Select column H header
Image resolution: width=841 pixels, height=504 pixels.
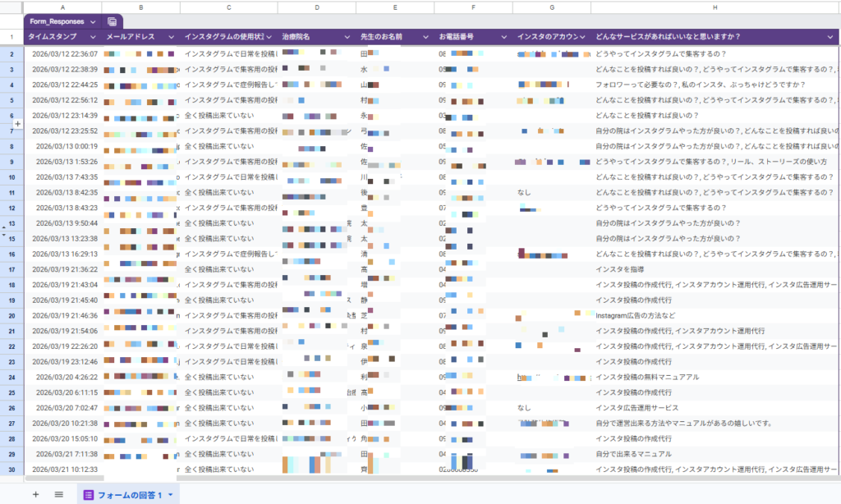point(715,7)
